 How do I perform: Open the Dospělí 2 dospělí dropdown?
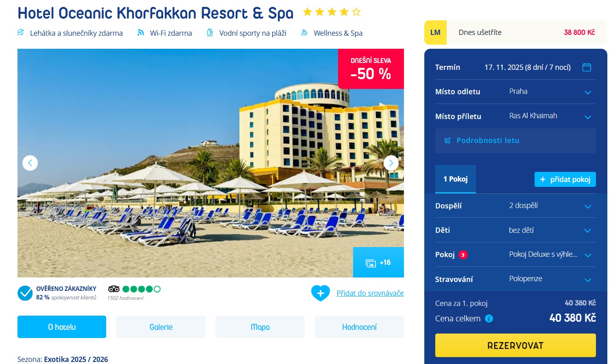click(515, 206)
